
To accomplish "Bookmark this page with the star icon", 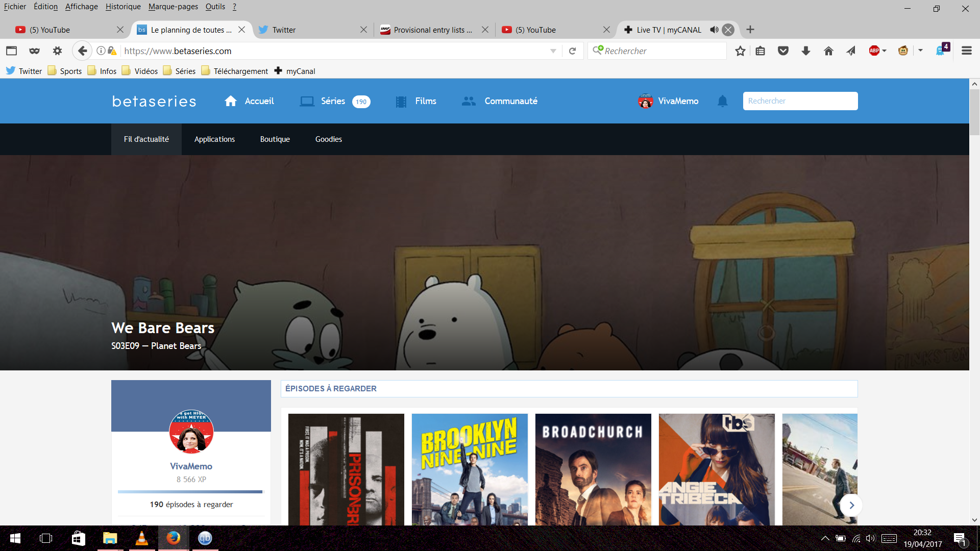I will [740, 51].
